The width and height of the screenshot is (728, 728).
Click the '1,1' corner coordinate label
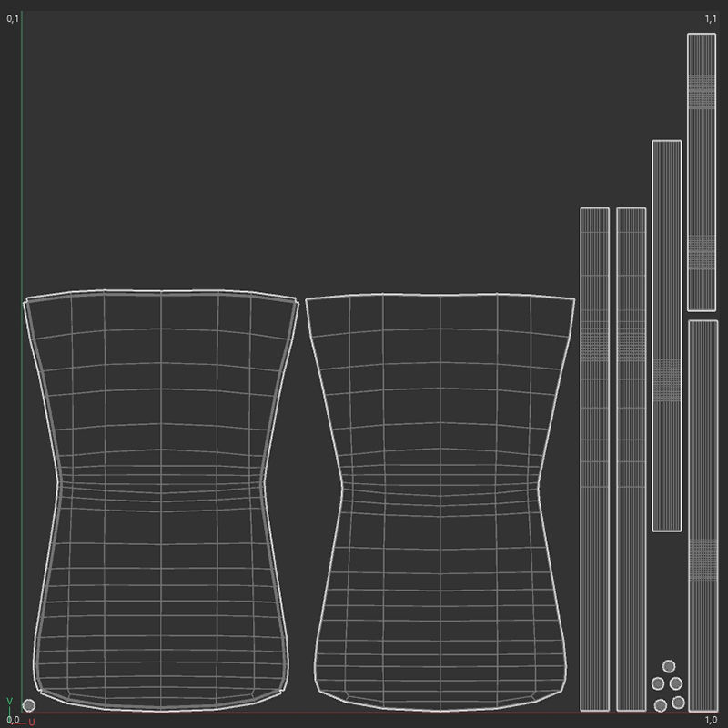pos(711,18)
